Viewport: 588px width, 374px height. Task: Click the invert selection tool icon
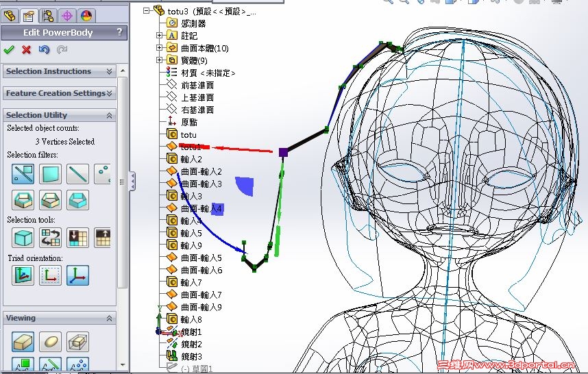[50, 238]
